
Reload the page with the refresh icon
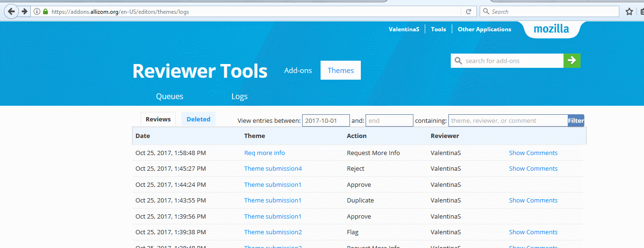point(468,11)
